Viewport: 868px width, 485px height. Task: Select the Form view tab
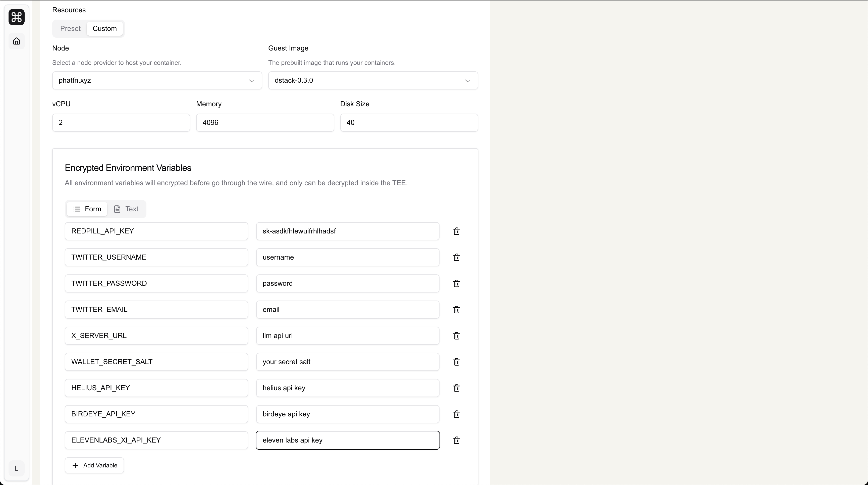tap(87, 209)
